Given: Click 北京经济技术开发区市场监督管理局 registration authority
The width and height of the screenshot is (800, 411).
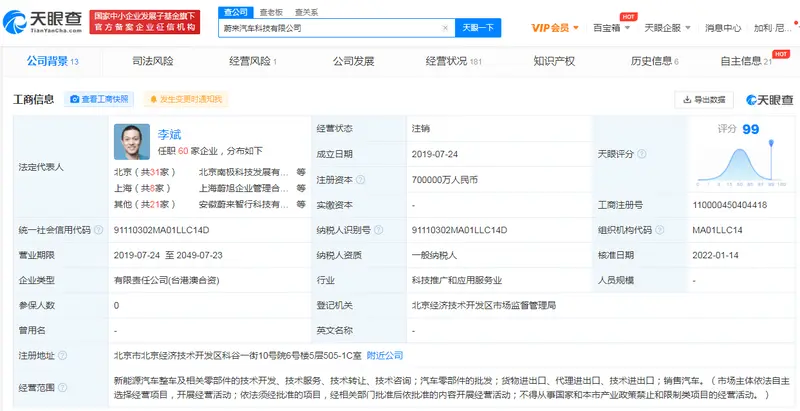Looking at the screenshot, I should coord(484,305).
